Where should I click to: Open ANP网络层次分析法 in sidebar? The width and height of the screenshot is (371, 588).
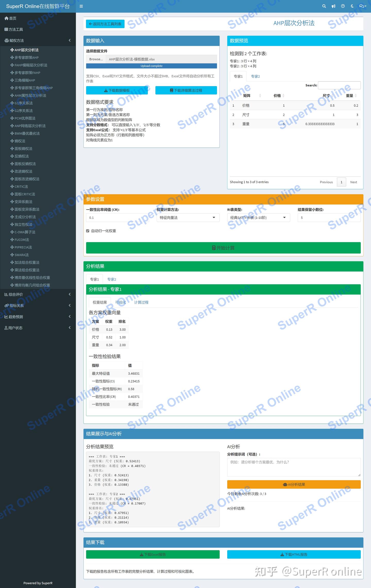30,126
